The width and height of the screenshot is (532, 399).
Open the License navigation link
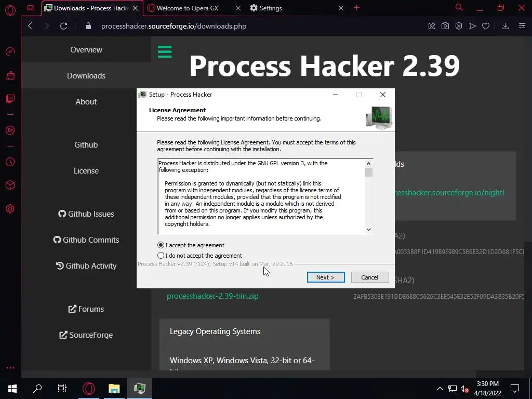tap(86, 170)
